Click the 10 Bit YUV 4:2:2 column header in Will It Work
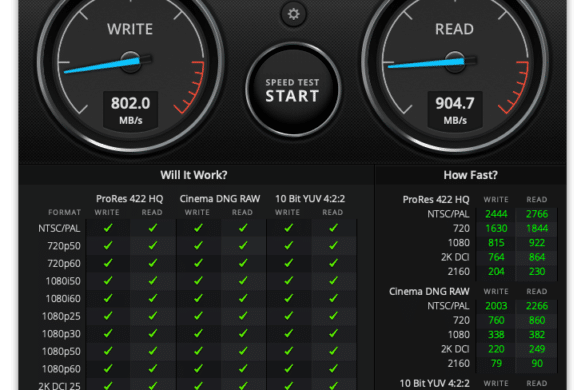 click(310, 199)
